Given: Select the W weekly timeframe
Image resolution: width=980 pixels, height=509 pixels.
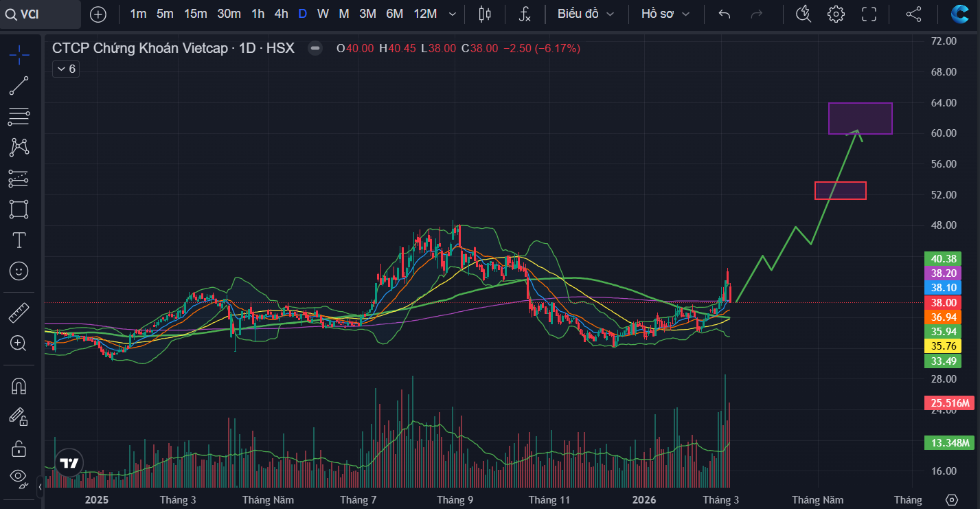Looking at the screenshot, I should click(323, 14).
